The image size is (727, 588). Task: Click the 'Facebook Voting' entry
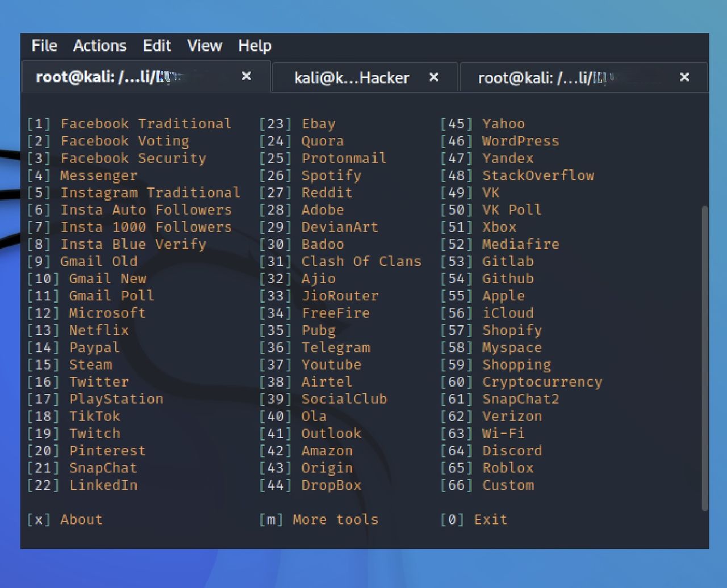(x=125, y=141)
